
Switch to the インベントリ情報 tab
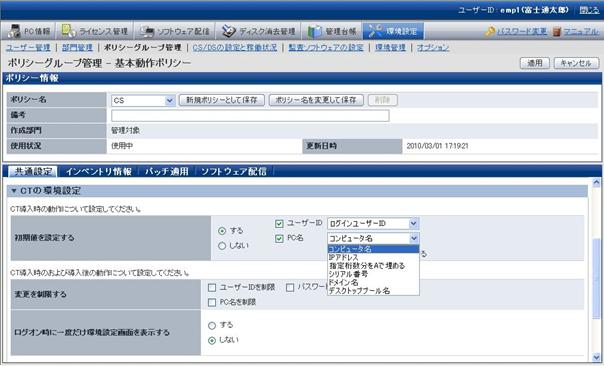[99, 171]
